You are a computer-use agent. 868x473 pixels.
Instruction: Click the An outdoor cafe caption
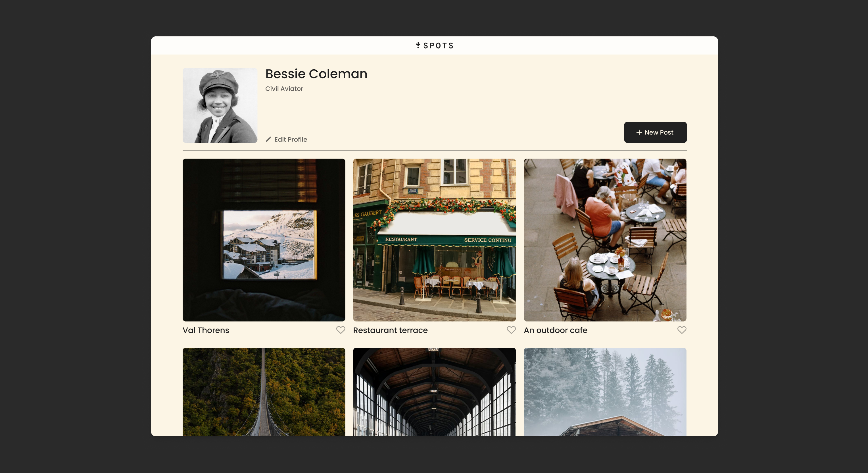click(x=555, y=330)
